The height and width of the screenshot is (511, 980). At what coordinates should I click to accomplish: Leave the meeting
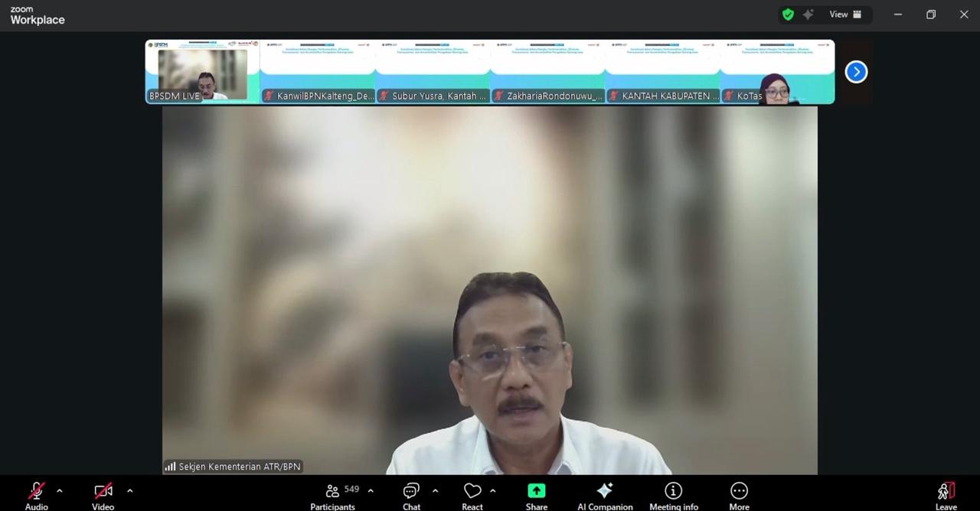pyautogui.click(x=946, y=493)
